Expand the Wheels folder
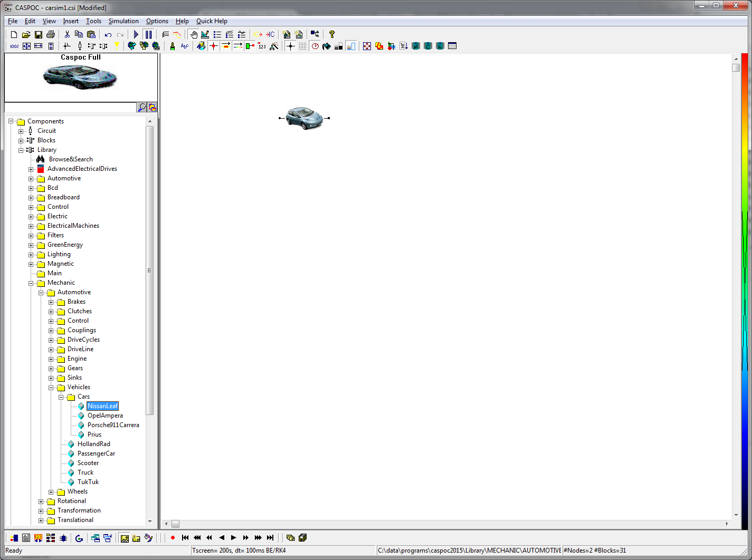The width and height of the screenshot is (752, 560). click(51, 492)
